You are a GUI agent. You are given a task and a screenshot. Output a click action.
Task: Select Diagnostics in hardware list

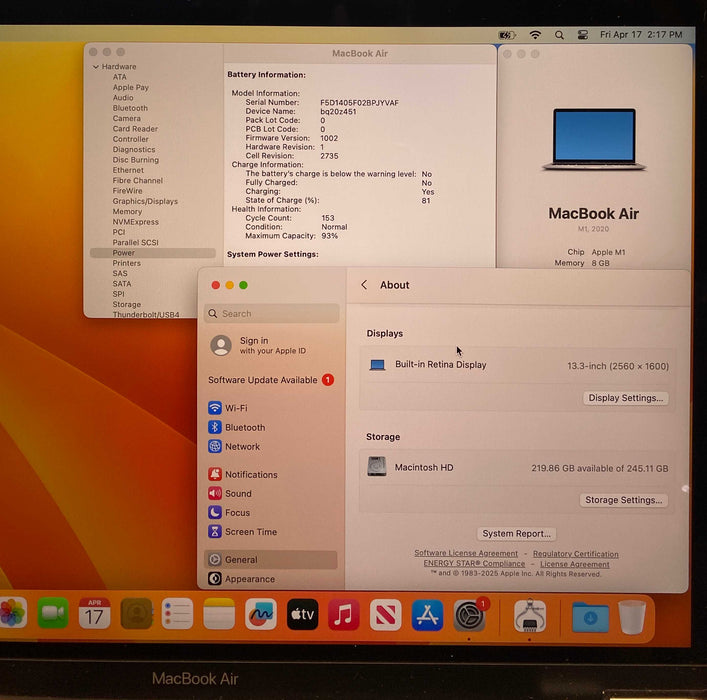133,150
